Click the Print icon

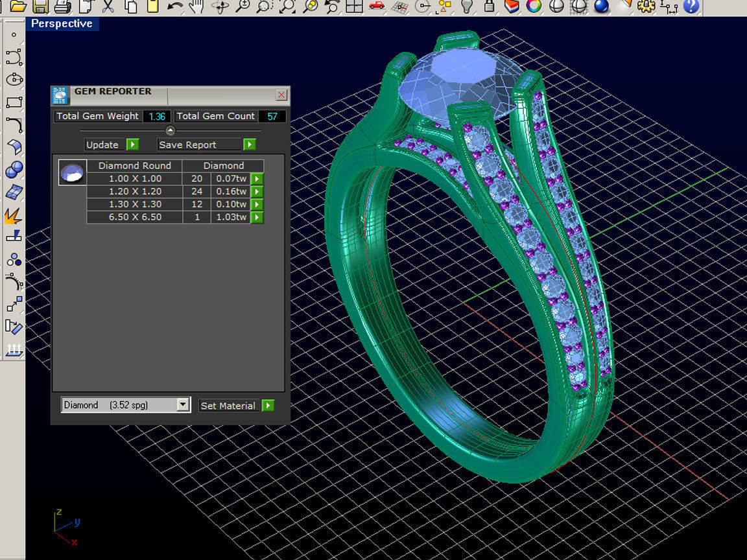pos(63,6)
